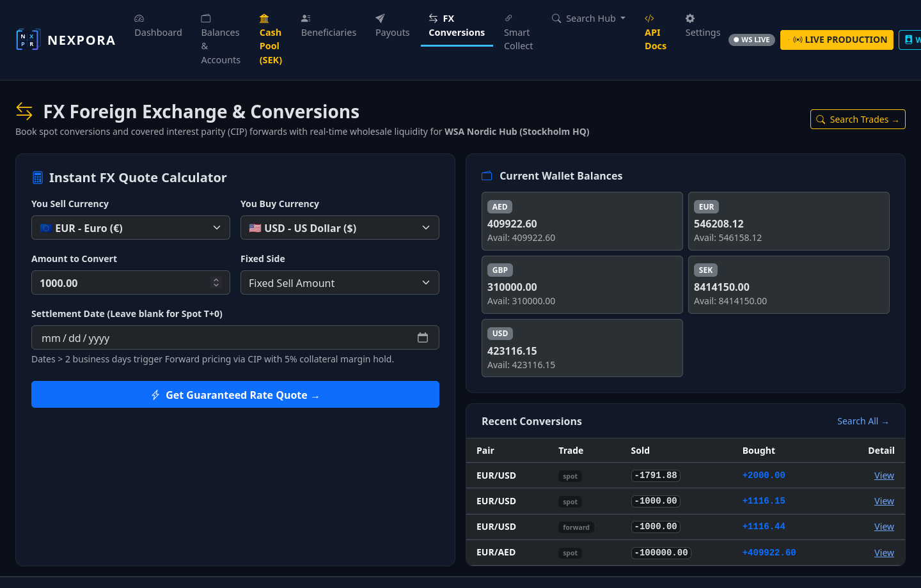
Task: Click the WS LIVE status badge
Action: point(752,40)
